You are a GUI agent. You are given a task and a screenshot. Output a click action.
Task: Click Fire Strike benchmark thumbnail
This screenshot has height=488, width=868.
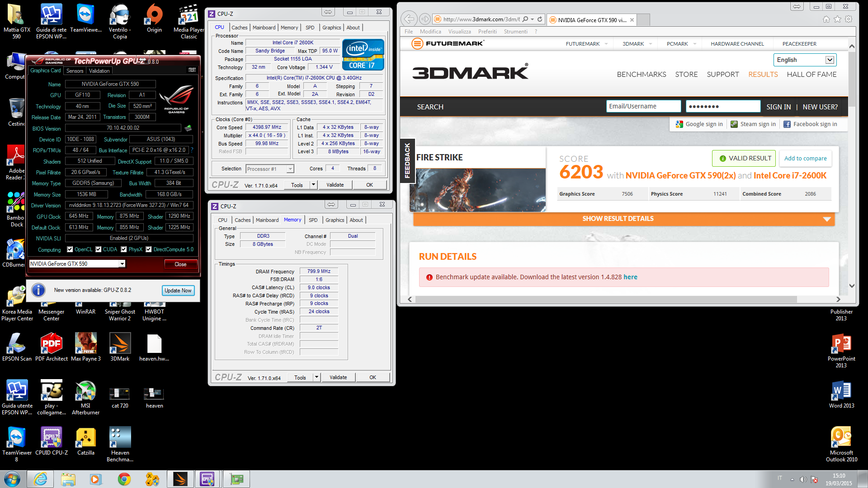point(477,190)
